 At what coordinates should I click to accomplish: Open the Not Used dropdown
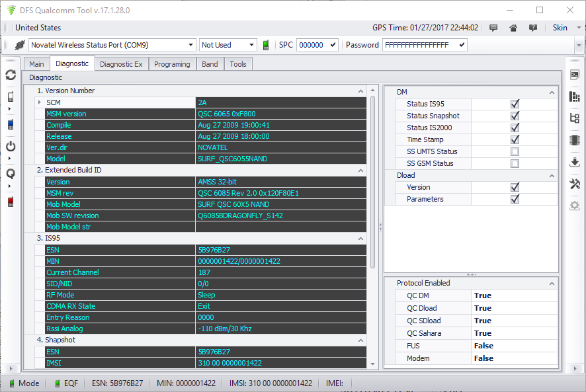(x=251, y=45)
